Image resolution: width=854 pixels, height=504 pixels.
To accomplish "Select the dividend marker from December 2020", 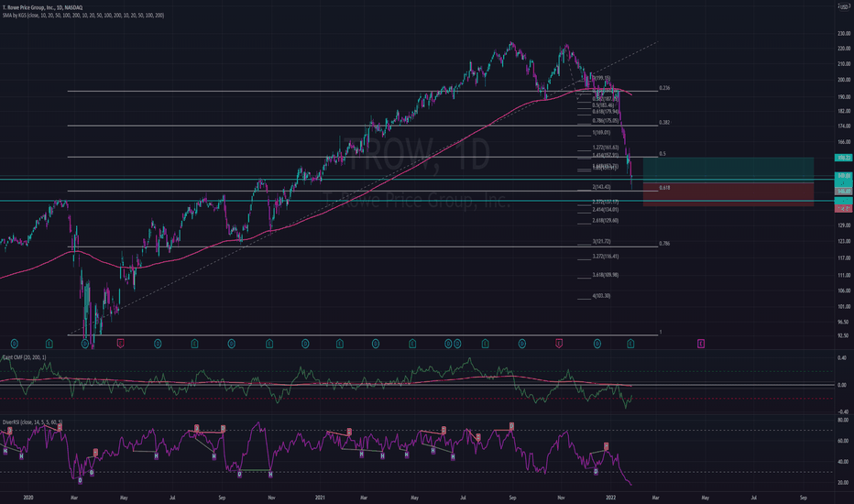I will click(x=305, y=344).
